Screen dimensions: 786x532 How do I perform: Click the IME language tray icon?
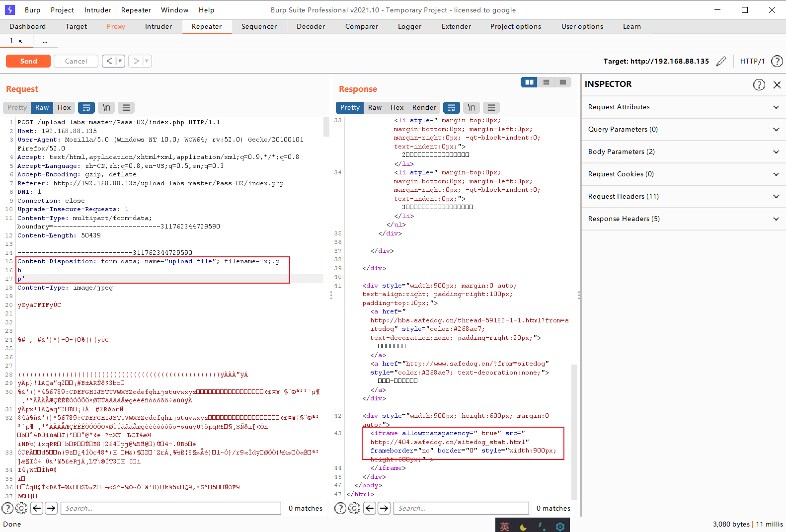(505, 527)
